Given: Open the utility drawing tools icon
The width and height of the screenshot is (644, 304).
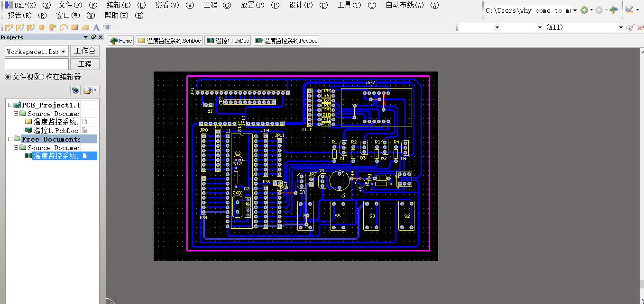Looking at the screenshot, I should point(629,10).
